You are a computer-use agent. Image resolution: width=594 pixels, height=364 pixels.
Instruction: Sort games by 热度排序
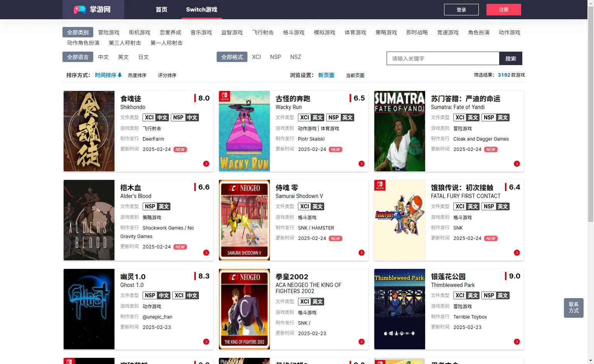[137, 75]
